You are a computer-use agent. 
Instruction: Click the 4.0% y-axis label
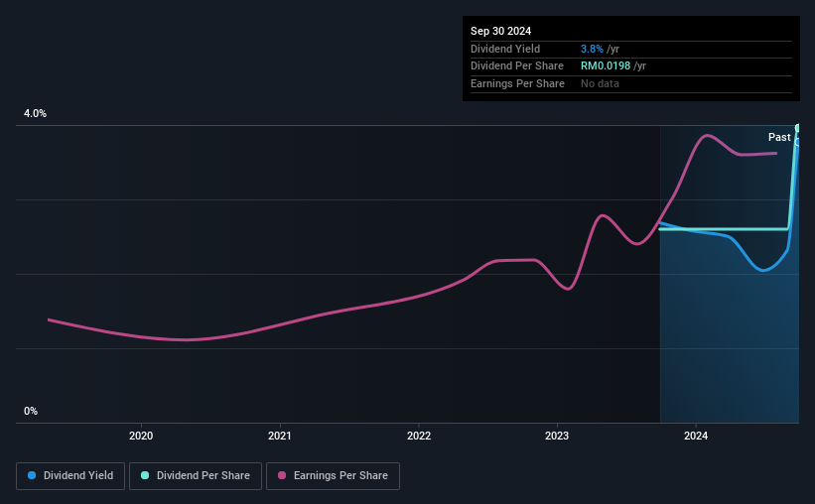(35, 113)
